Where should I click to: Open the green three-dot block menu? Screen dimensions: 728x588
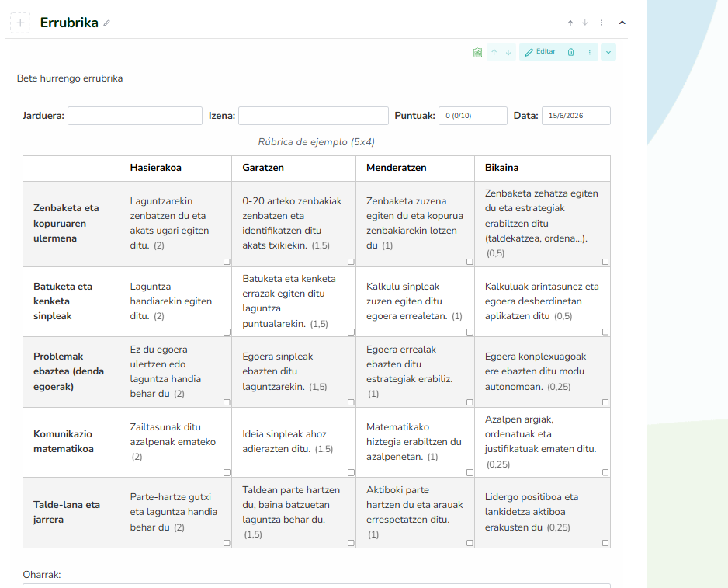pyautogui.click(x=590, y=52)
